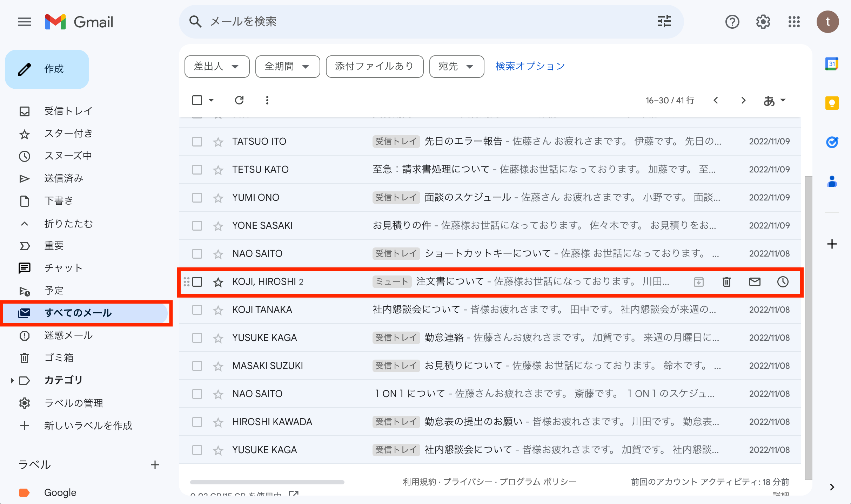Click the 作成 compose button
This screenshot has width=851, height=504.
[x=47, y=69]
